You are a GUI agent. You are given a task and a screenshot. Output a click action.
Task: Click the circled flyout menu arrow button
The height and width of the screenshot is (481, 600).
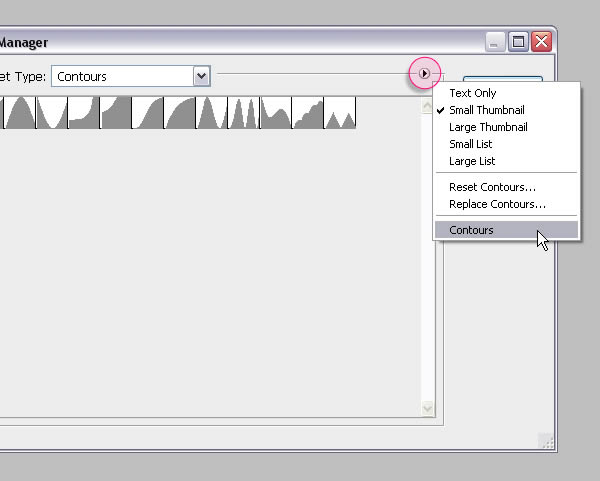(x=424, y=73)
